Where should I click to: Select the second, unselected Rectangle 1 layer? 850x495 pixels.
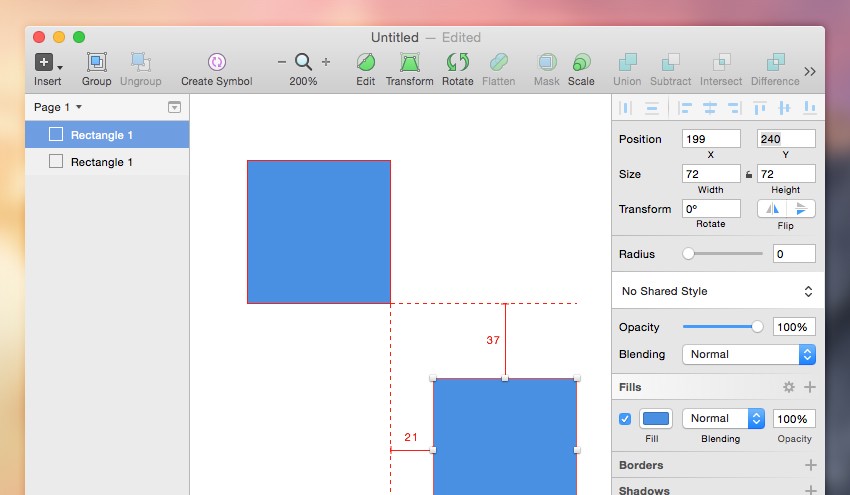(x=107, y=162)
